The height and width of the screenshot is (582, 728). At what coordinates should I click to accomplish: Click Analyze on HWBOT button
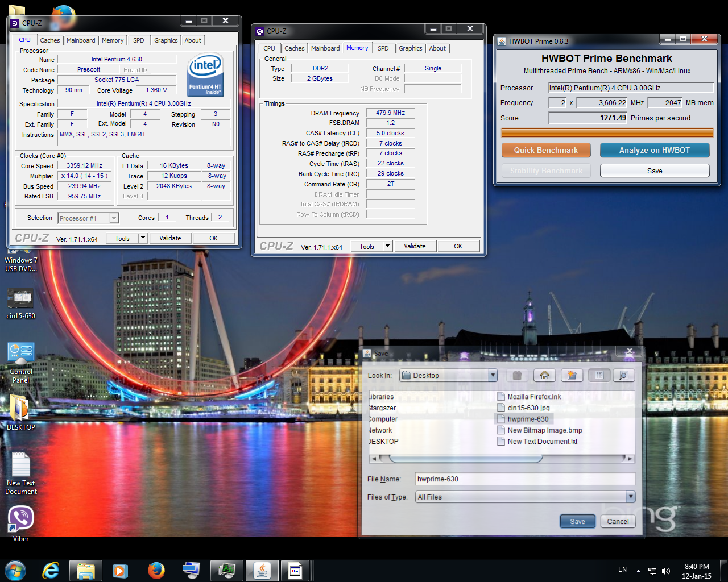click(x=655, y=150)
